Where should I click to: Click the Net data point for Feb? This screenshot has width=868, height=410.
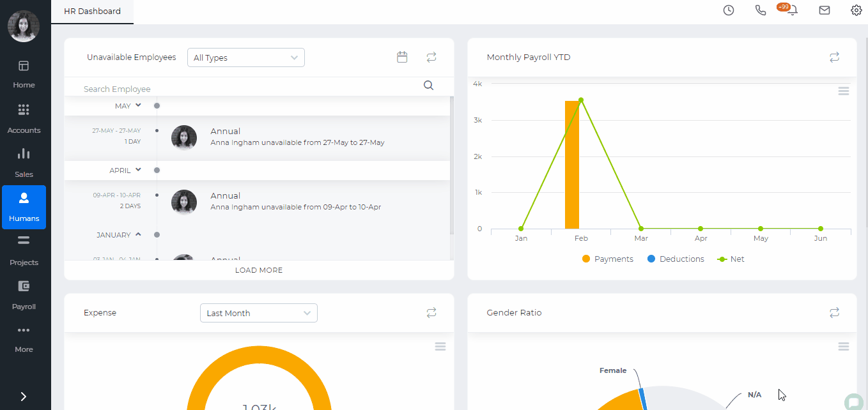click(581, 100)
